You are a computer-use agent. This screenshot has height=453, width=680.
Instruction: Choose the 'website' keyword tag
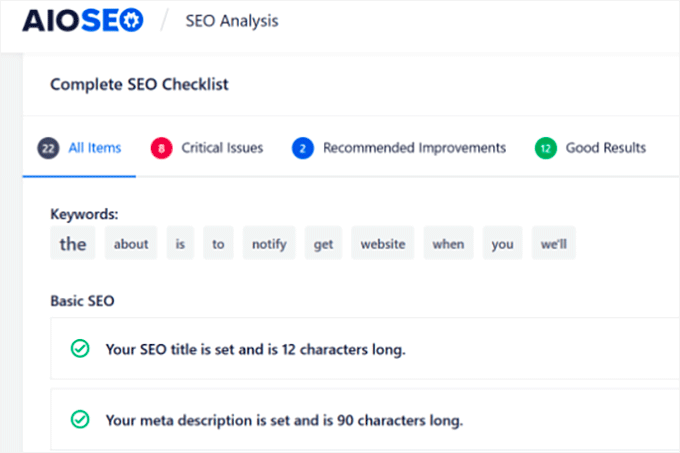382,243
